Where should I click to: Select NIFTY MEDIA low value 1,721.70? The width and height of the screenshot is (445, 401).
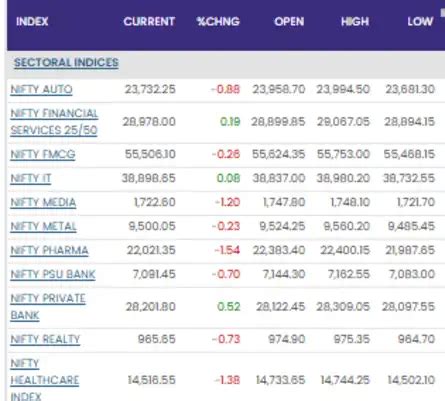416,202
